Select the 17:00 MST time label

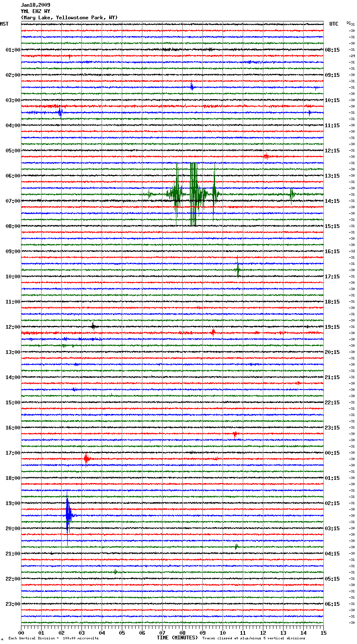click(13, 453)
